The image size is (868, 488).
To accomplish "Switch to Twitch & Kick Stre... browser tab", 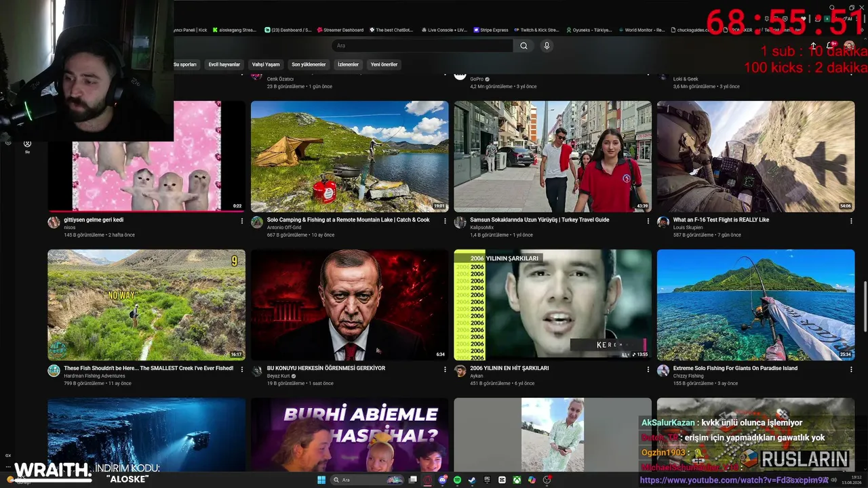I will pos(536,30).
